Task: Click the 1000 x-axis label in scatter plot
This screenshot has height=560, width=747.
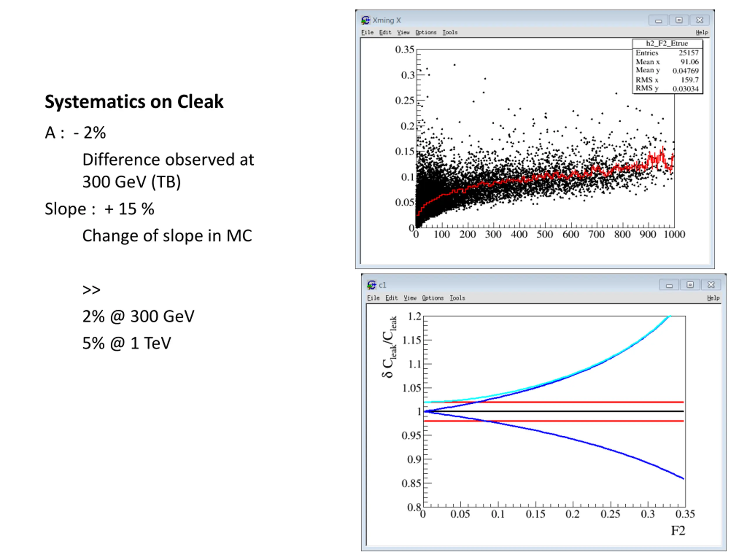Action: [674, 234]
